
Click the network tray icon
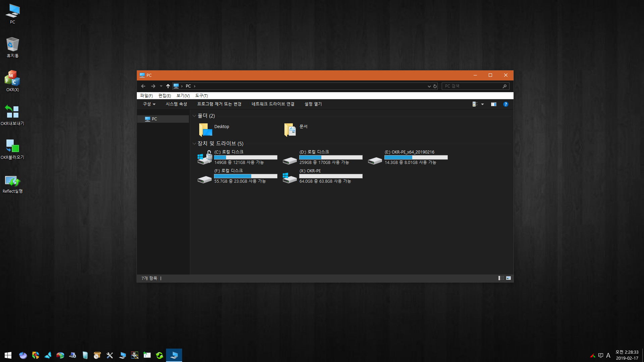600,356
